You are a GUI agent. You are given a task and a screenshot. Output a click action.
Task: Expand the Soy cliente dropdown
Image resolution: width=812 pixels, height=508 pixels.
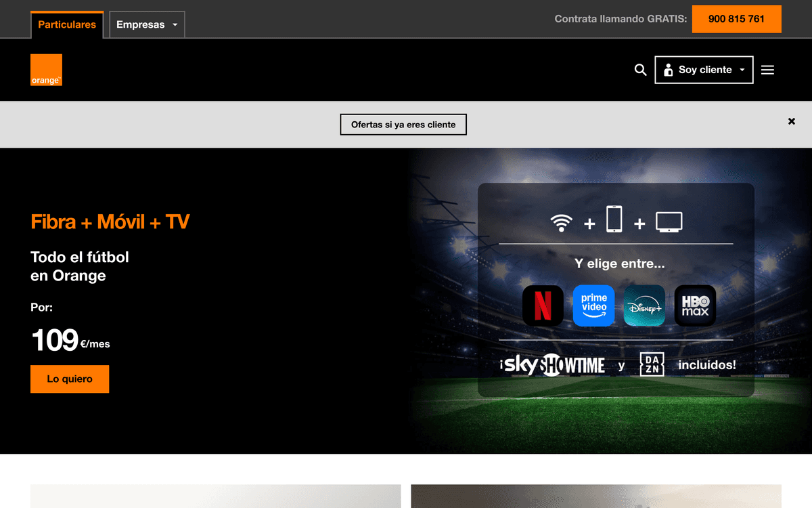(704, 70)
